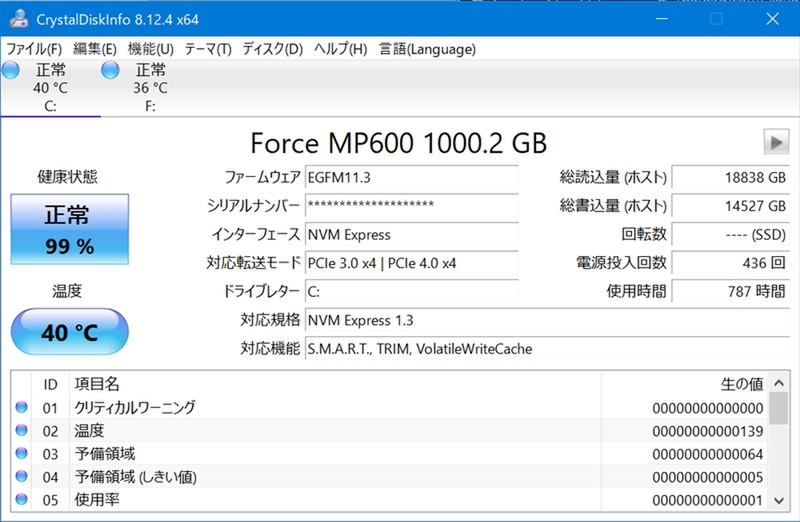Click the SMART list scroll down arrow

pos(779,501)
